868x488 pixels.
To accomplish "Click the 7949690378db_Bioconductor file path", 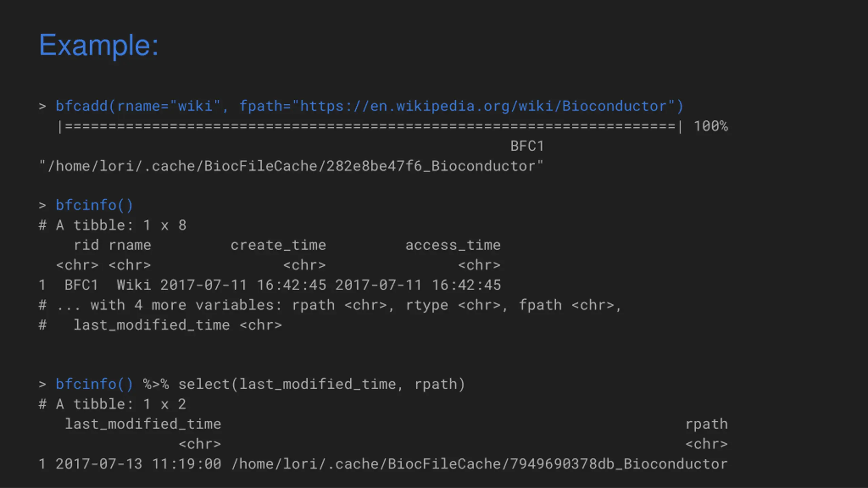I will coord(479,464).
